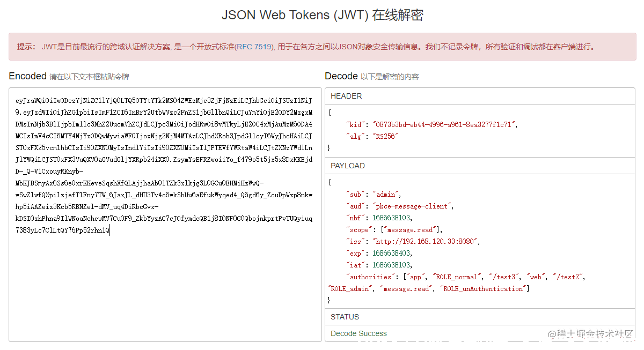The image size is (644, 350).
Task: Select the sub value admin
Action: tap(386, 194)
